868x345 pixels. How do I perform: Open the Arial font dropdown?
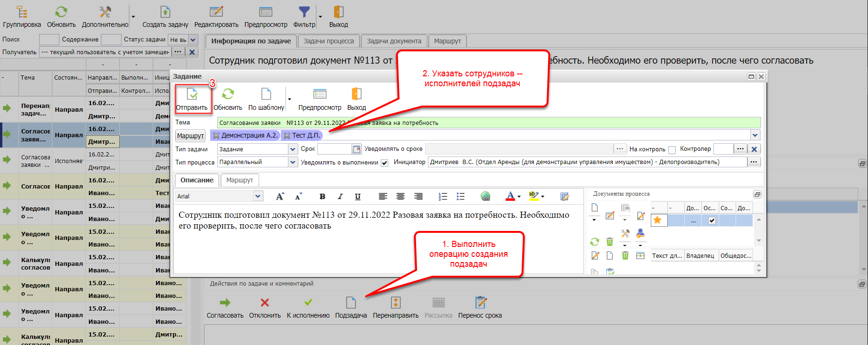(x=258, y=196)
